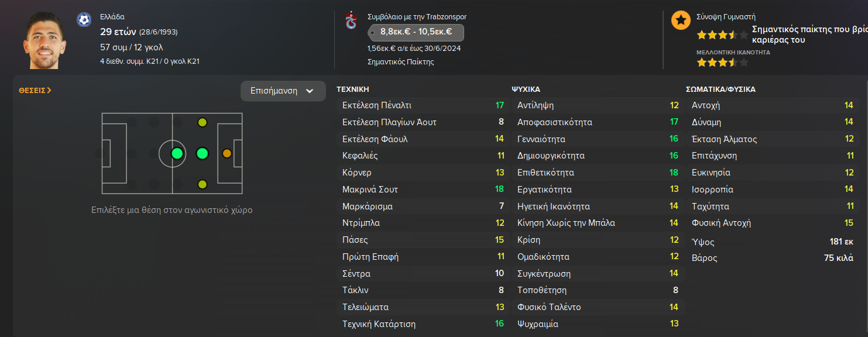Click the Trabzonspor club crest
Screen dimensions: 868x337
tap(351, 20)
